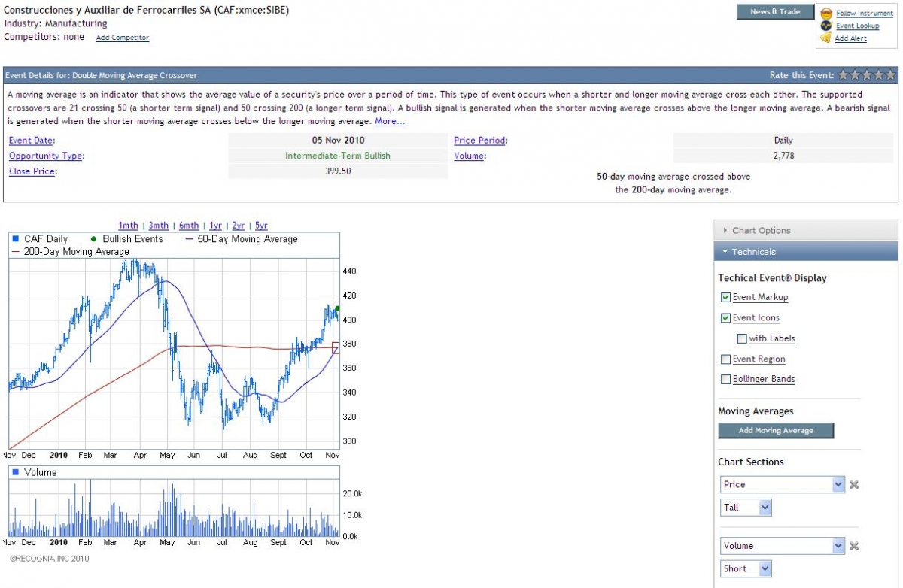Open the News & Trade button
903x588 pixels.
(x=775, y=12)
